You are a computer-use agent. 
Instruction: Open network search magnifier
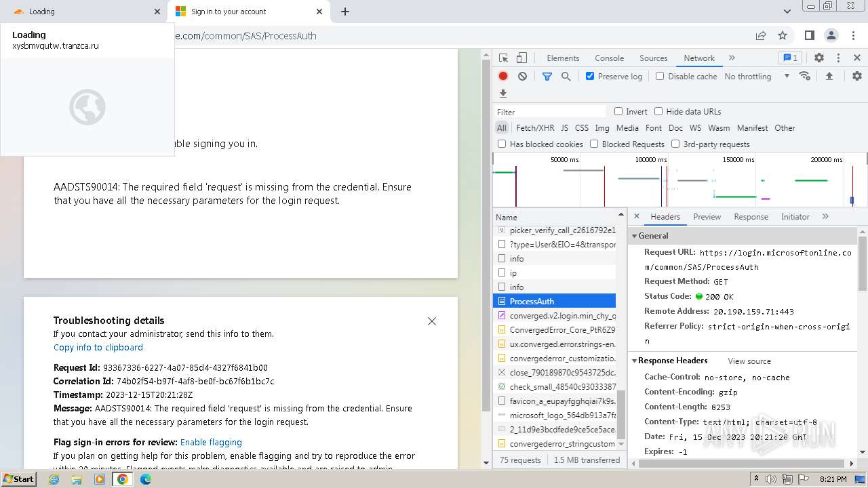[x=566, y=77]
